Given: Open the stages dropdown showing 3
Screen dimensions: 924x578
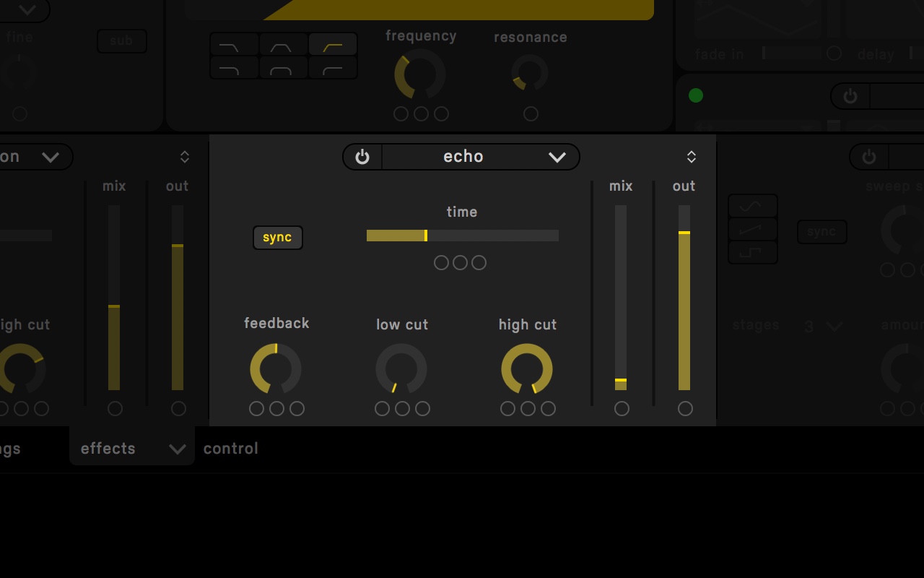Looking at the screenshot, I should click(x=824, y=327).
